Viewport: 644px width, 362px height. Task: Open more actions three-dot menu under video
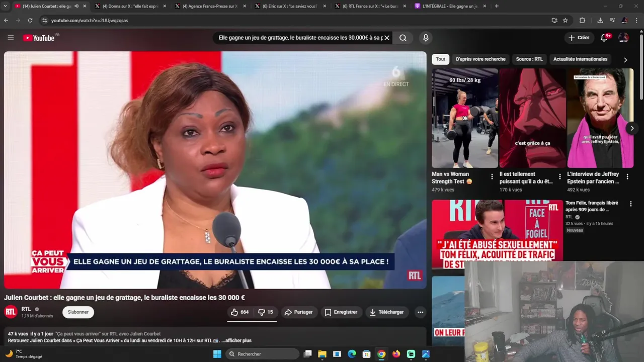click(420, 312)
